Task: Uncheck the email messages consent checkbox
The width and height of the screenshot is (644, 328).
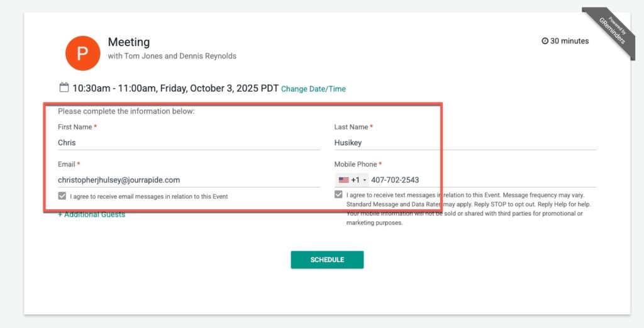Action: click(62, 196)
